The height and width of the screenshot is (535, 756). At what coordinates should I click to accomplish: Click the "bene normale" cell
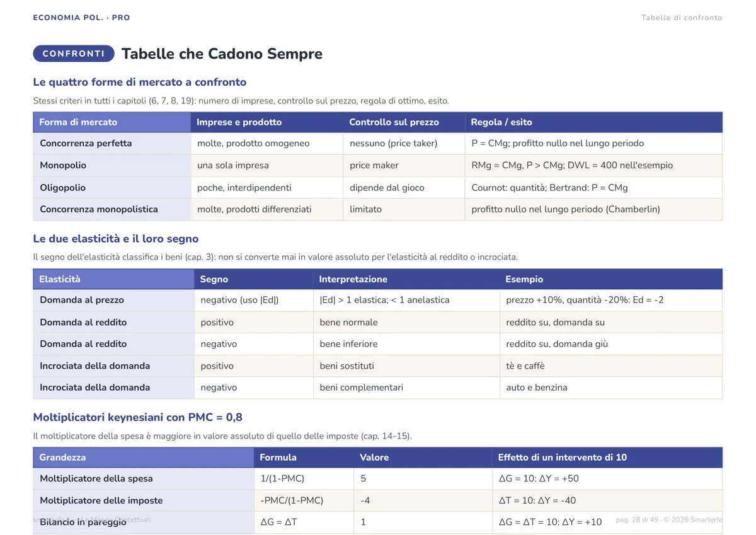tap(406, 322)
